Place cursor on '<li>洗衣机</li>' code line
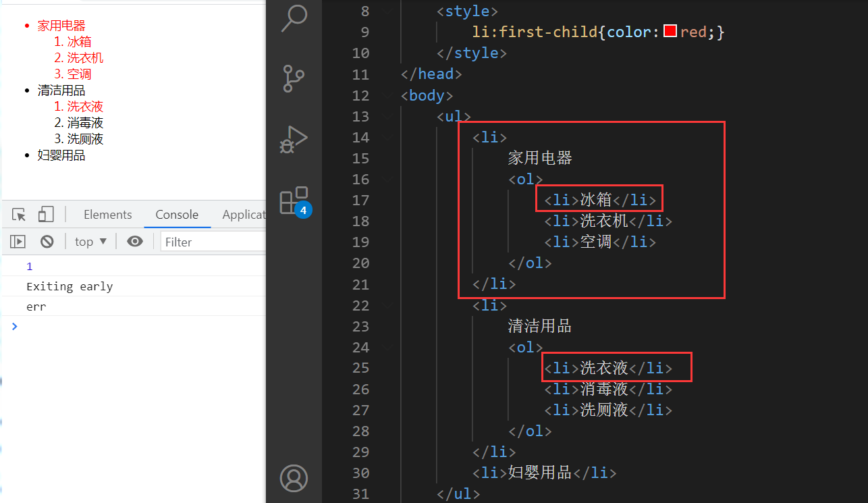This screenshot has height=503, width=868. [608, 221]
